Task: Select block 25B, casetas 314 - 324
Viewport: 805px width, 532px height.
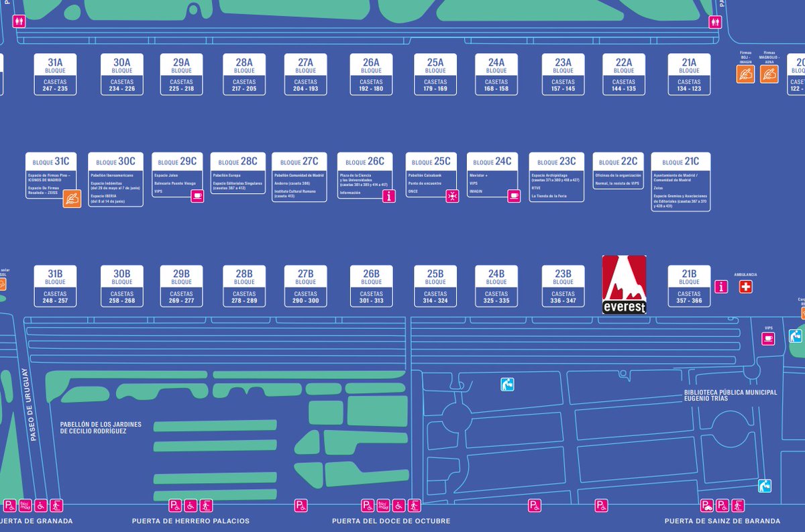Action: tap(435, 286)
